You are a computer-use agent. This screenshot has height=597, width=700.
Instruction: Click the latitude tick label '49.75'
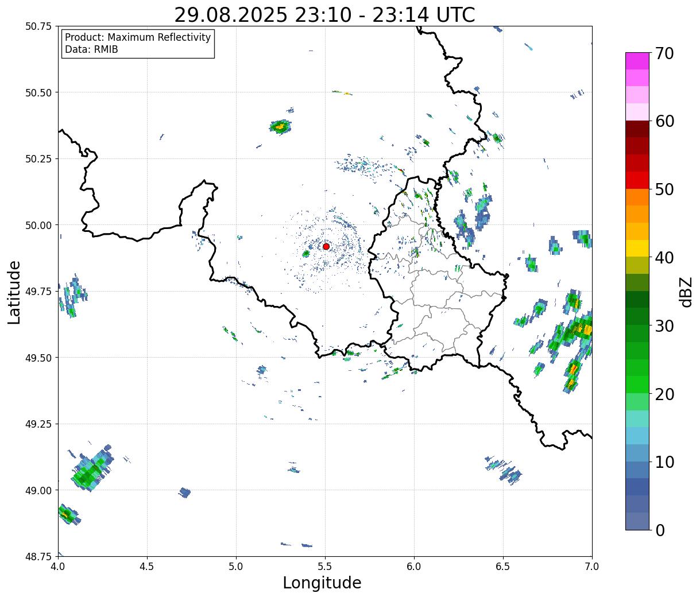38,292
